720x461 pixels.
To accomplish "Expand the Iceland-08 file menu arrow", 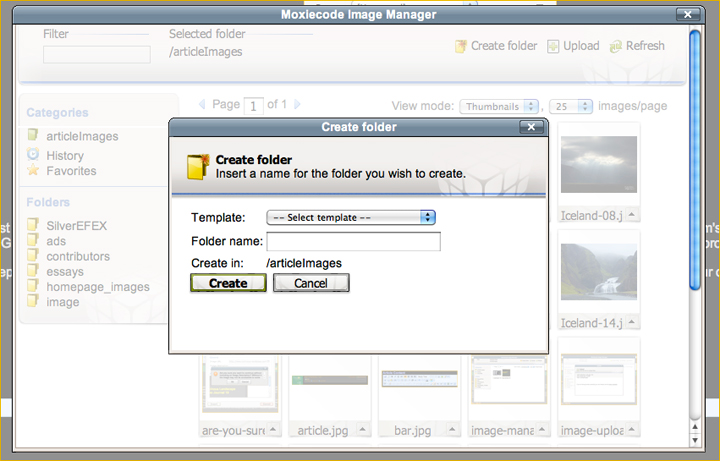I will (632, 214).
